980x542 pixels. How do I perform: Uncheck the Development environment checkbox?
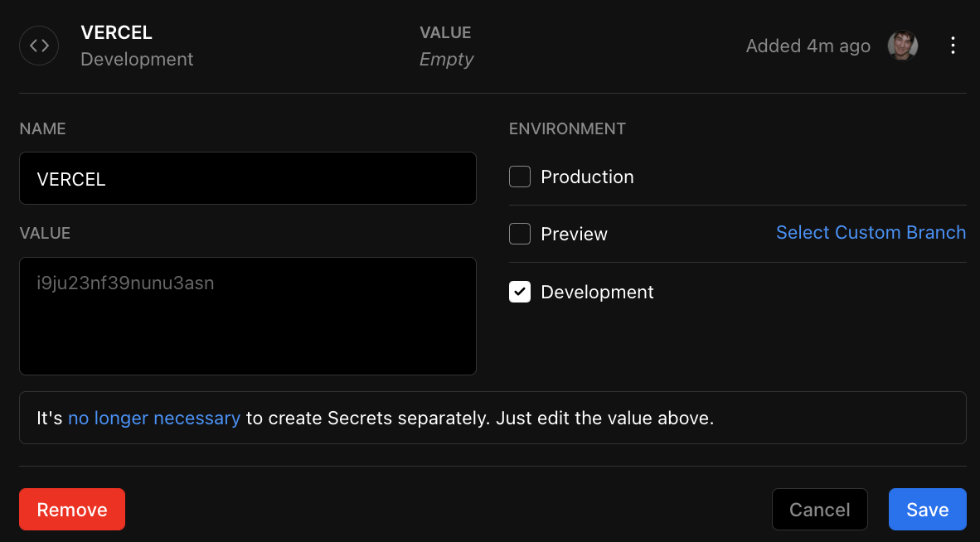pyautogui.click(x=520, y=292)
